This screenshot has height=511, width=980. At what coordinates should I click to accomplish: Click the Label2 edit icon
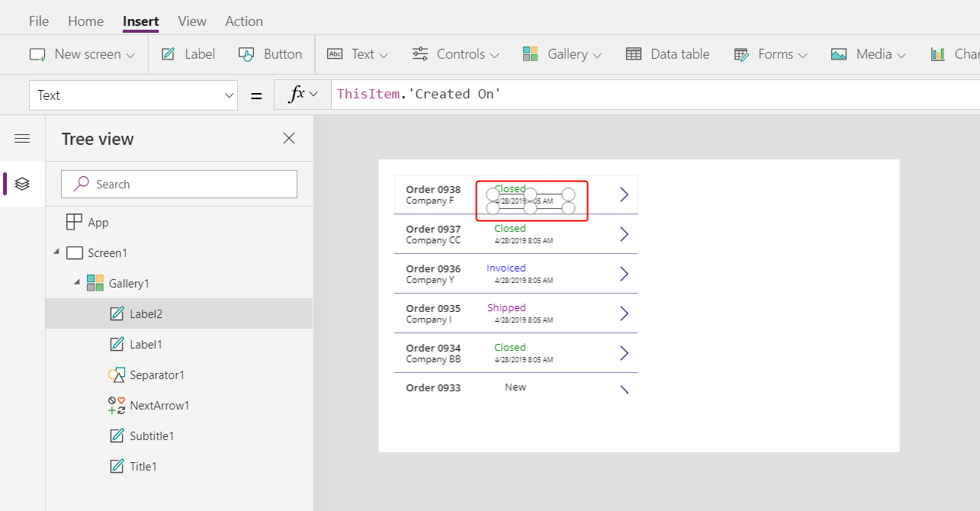tap(117, 313)
